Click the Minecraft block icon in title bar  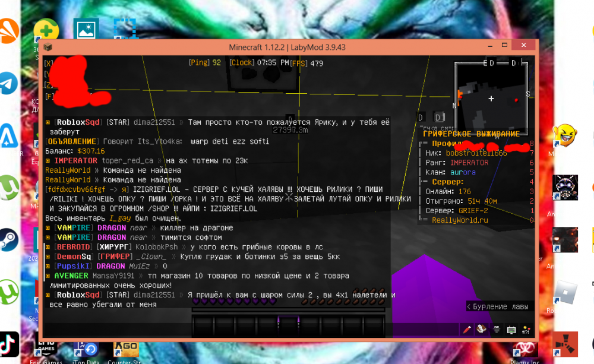48,48
